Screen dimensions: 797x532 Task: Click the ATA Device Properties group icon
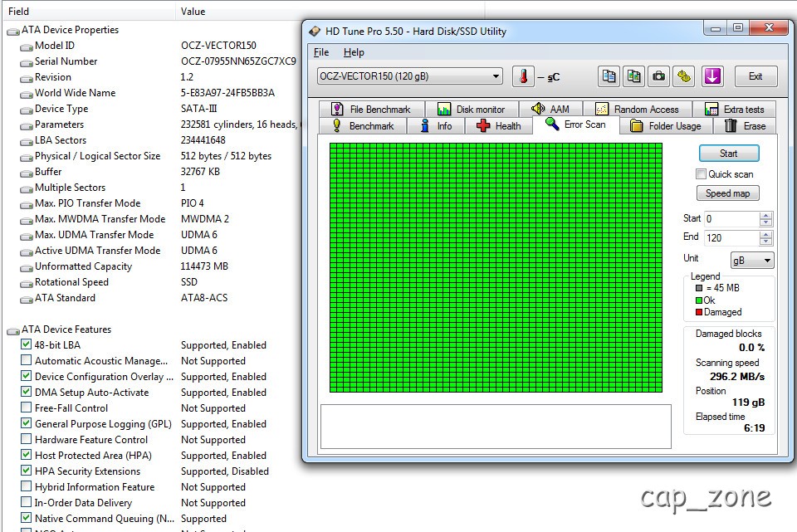tap(13, 32)
